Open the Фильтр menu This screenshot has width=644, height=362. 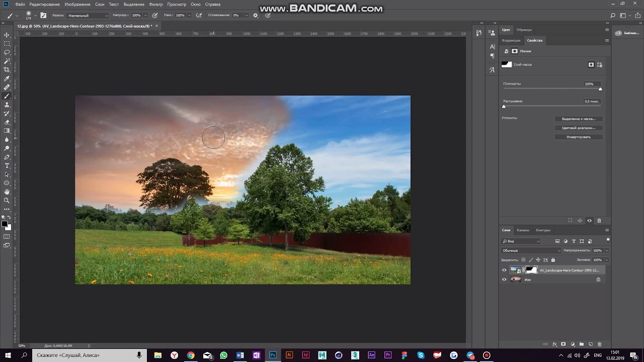tap(156, 4)
